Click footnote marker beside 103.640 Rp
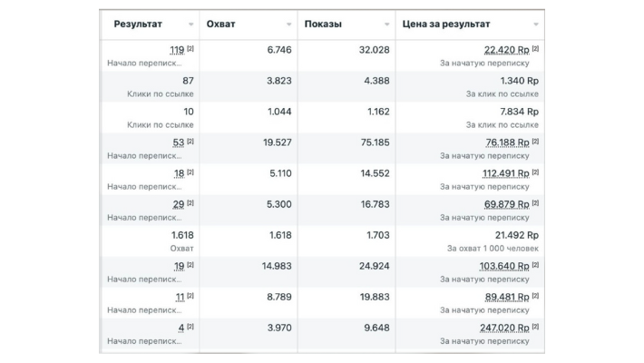The height and width of the screenshot is (363, 644). click(x=535, y=264)
